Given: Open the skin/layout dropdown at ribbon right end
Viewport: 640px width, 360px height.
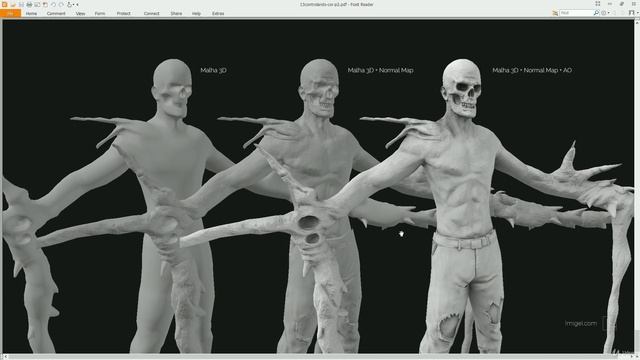Looking at the screenshot, I should (633, 13).
